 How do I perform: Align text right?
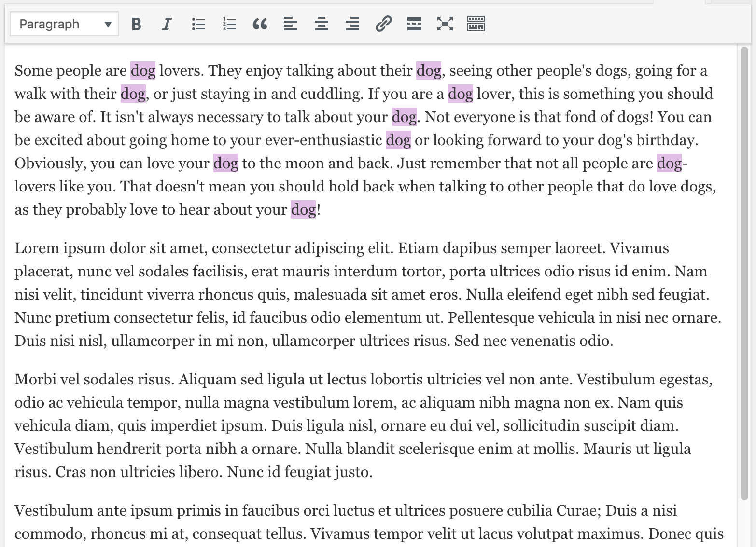352,24
